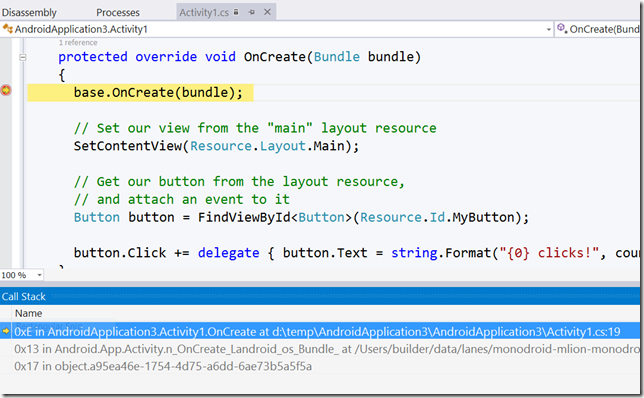Click the '1 reference' code lens link
Screen dimensions: 644x398
tap(78, 43)
